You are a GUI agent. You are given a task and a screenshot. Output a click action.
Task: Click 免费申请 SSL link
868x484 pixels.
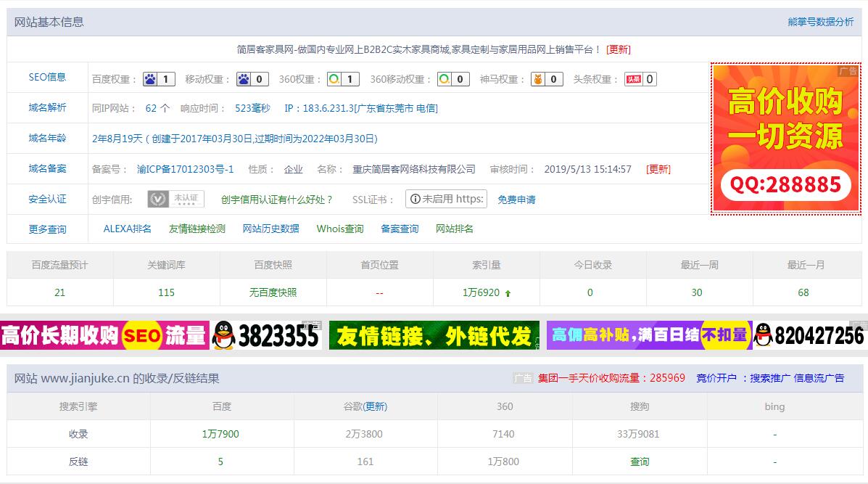tap(516, 200)
